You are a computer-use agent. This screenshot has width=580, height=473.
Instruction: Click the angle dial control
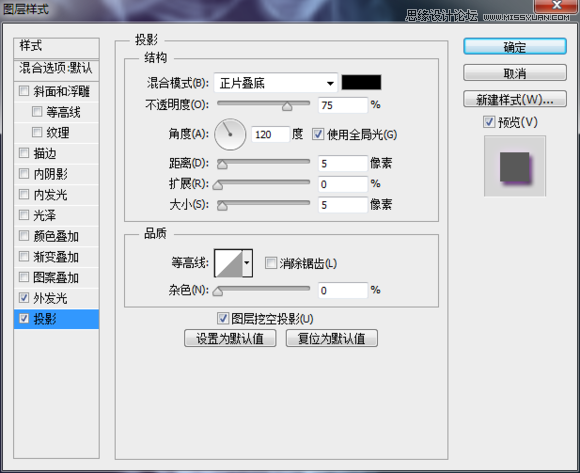(230, 134)
